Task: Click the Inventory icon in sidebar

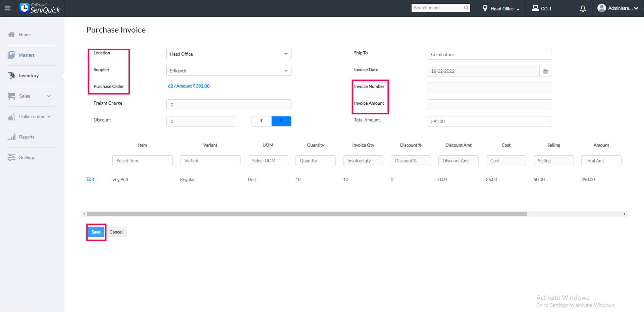Action: (12, 75)
